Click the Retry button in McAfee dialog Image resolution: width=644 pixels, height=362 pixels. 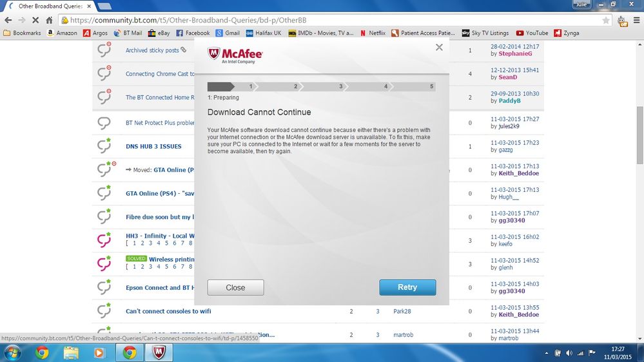coord(407,287)
